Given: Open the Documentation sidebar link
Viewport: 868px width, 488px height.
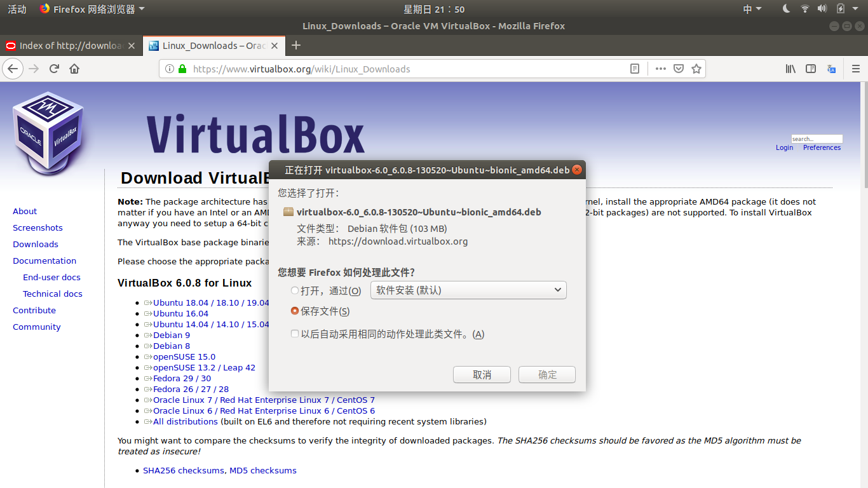Looking at the screenshot, I should pos(44,261).
